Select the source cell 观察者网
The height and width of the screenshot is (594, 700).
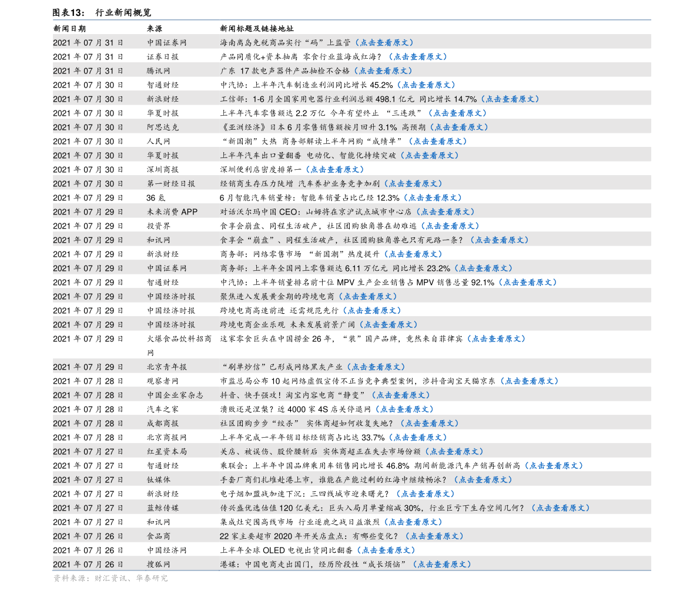tap(163, 381)
